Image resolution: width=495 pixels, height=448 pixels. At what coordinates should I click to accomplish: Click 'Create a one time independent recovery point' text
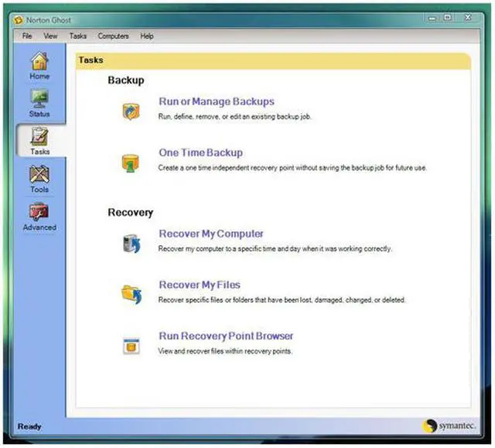[292, 168]
